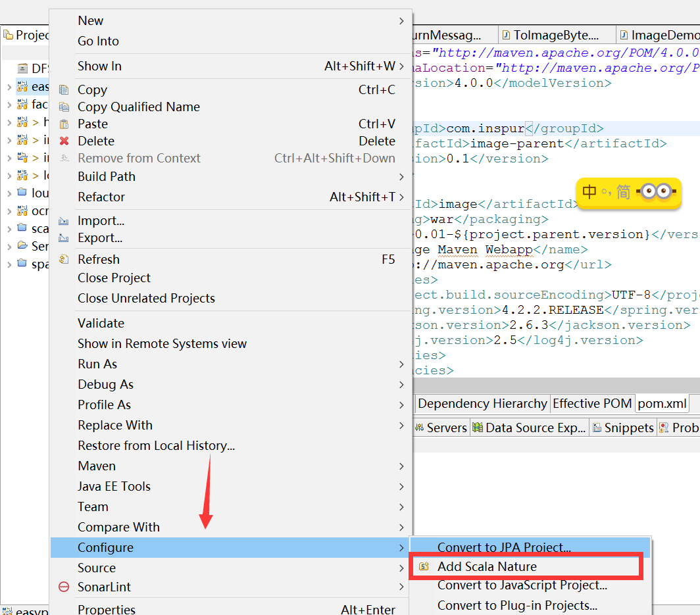Select Close Project
Viewport: 700px width, 615px height.
click(231, 278)
